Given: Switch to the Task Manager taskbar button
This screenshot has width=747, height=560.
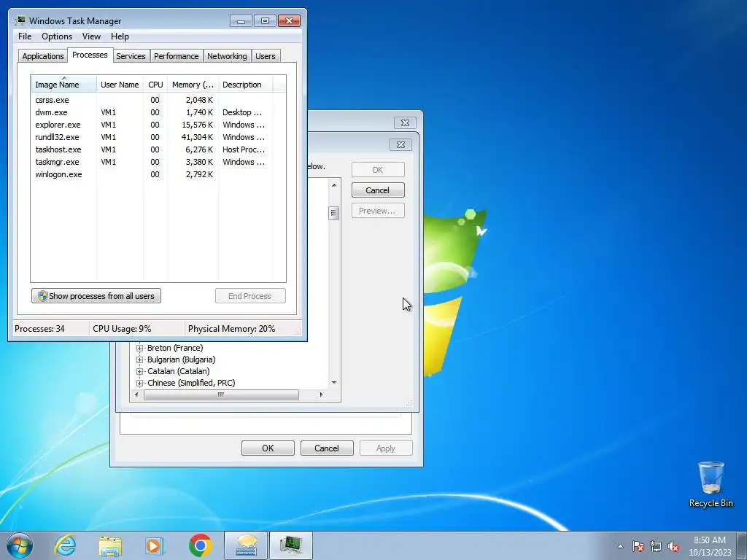Looking at the screenshot, I should click(x=291, y=545).
